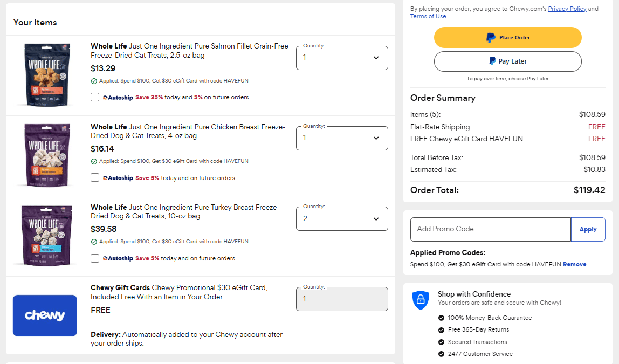
Task: Click the Salmon Fillet treats product image
Action: point(45,74)
